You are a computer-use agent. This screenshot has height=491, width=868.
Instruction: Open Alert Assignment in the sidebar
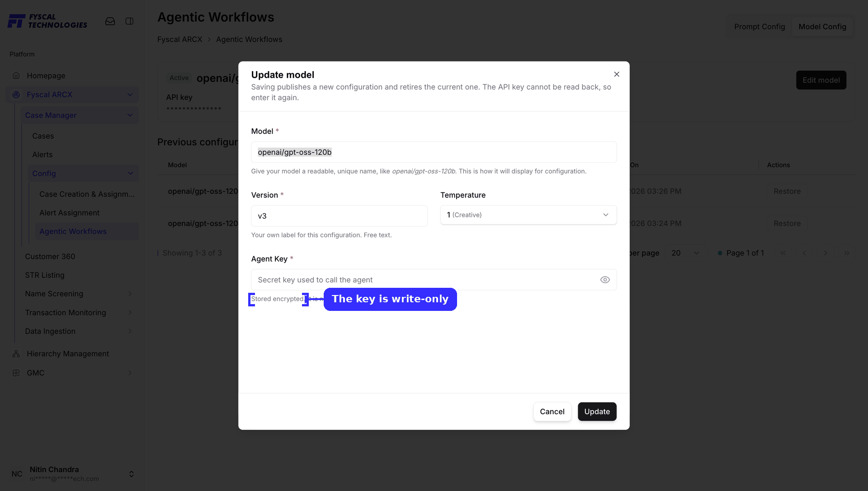pyautogui.click(x=69, y=213)
